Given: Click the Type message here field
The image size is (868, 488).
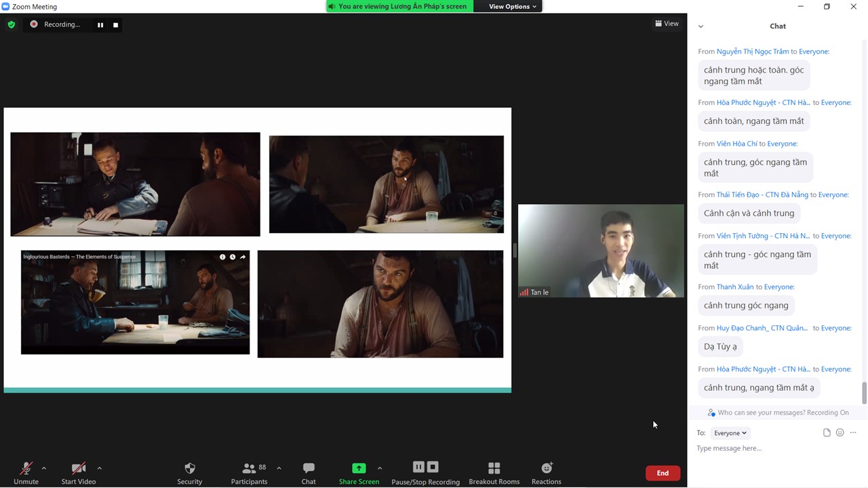Looking at the screenshot, I should coord(776,449).
